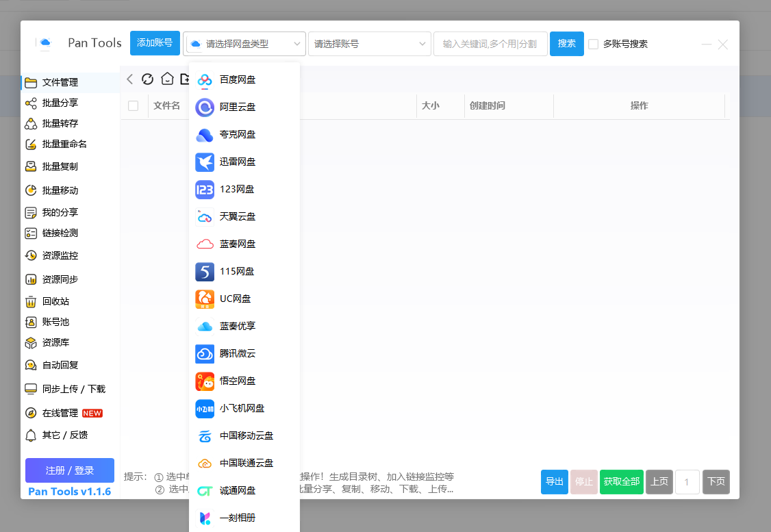
Task: Go to previous page with 上页
Action: click(659, 482)
